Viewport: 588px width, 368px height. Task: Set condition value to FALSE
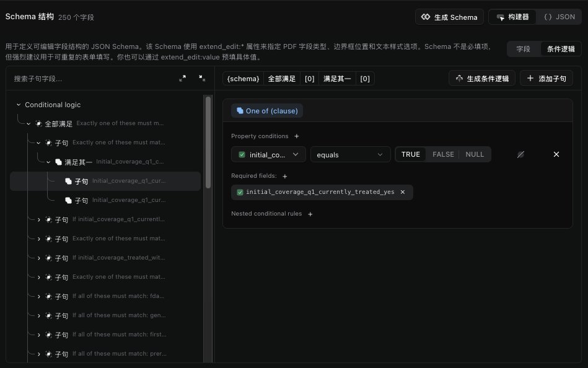click(x=443, y=154)
